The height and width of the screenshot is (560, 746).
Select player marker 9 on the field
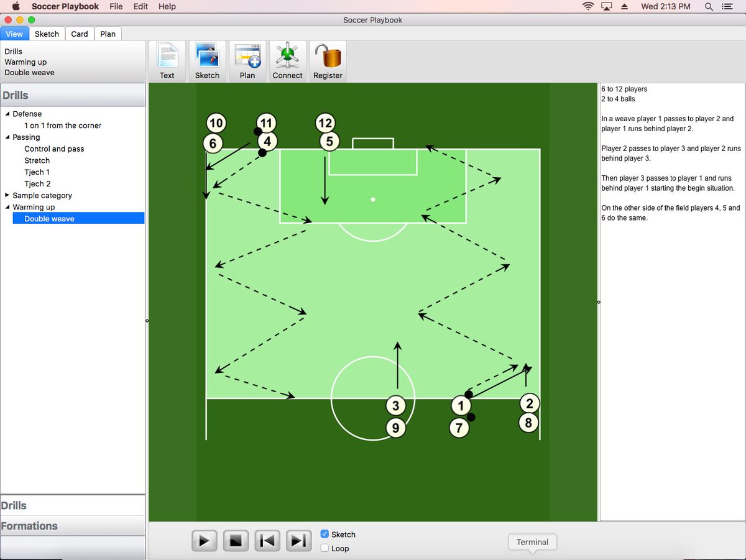pyautogui.click(x=396, y=428)
